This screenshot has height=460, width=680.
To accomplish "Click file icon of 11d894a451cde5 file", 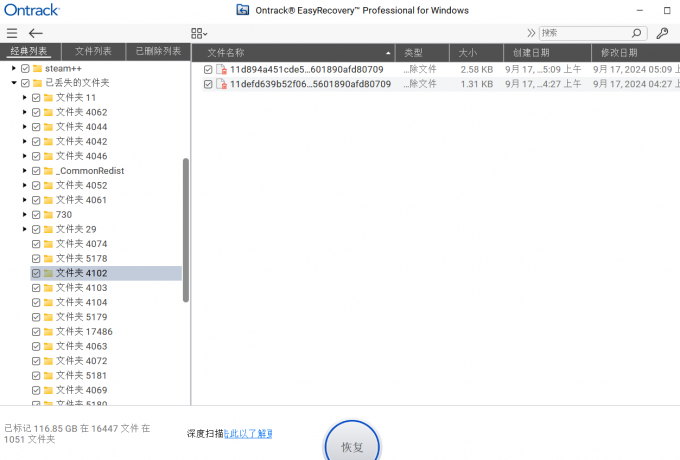I will click(222, 69).
